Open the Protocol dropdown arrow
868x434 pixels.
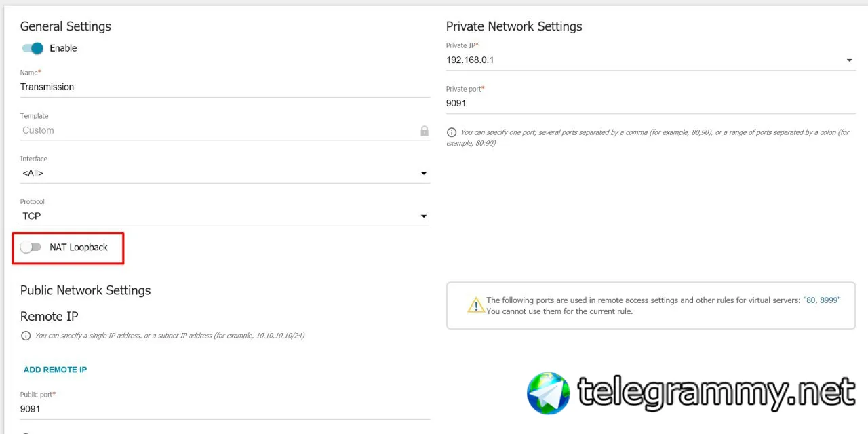coord(424,216)
